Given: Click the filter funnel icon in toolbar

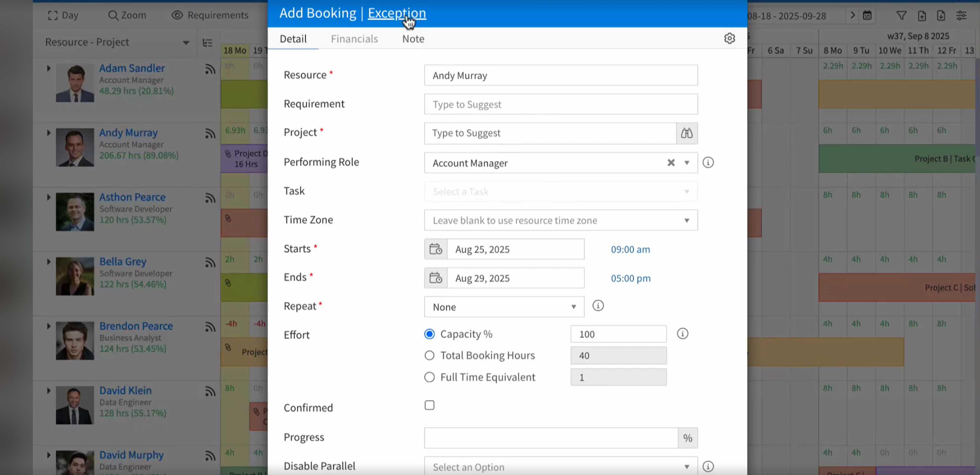Looking at the screenshot, I should point(901,15).
